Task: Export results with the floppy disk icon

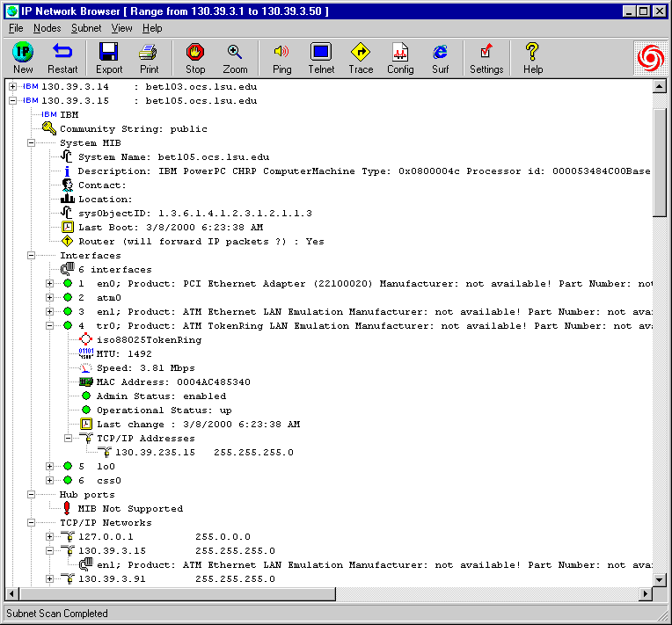Action: pos(109,58)
